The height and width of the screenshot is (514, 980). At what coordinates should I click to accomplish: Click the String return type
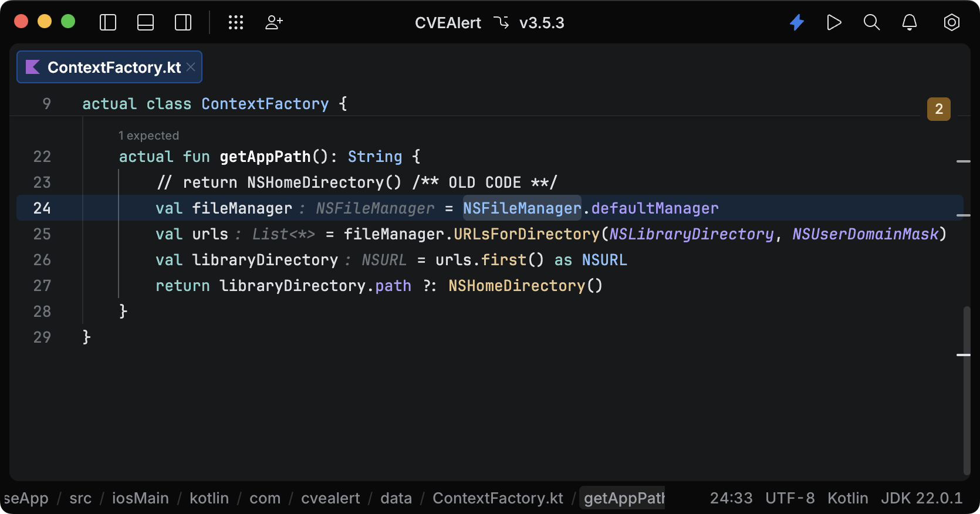click(x=375, y=157)
